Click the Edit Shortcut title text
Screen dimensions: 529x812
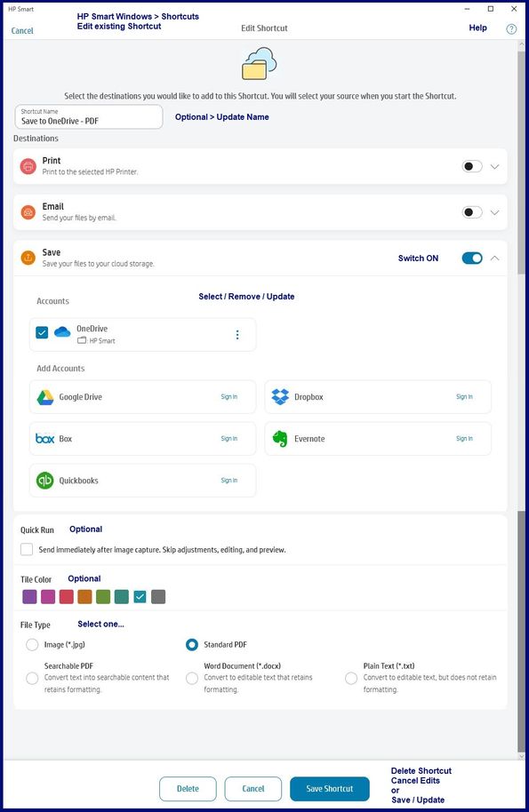(x=264, y=28)
